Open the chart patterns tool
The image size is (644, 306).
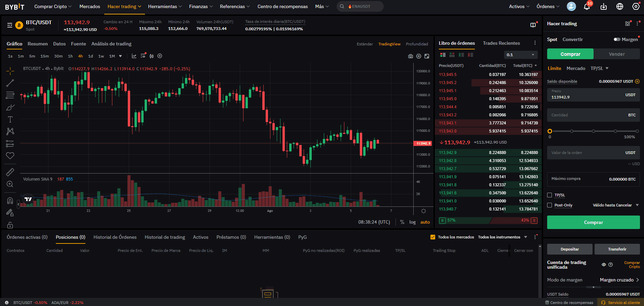click(x=10, y=131)
